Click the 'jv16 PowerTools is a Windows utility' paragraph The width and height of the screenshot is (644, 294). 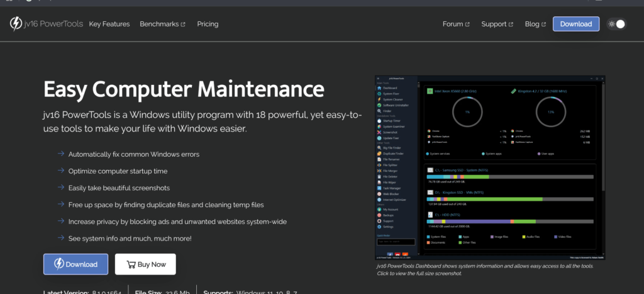coord(203,122)
